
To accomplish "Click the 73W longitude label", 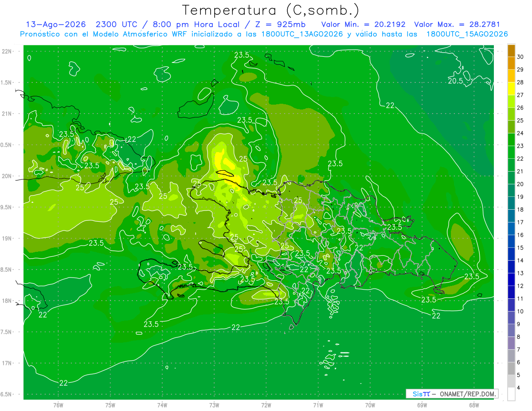I will (x=214, y=405).
